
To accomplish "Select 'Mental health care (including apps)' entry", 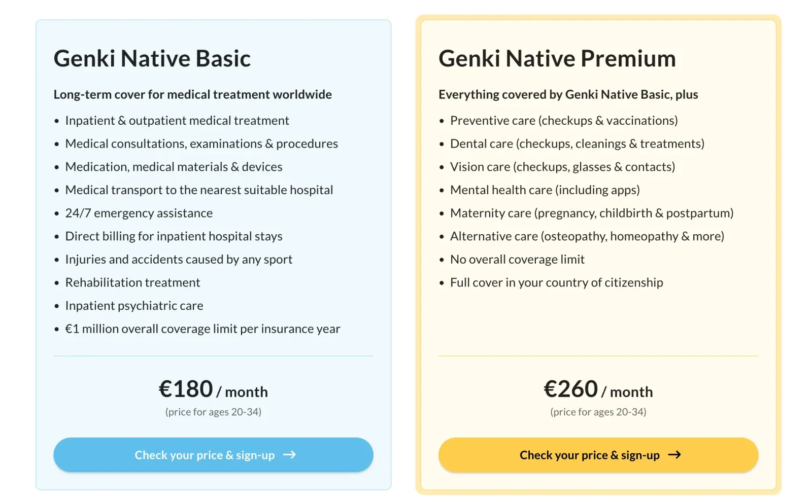I will coord(545,190).
